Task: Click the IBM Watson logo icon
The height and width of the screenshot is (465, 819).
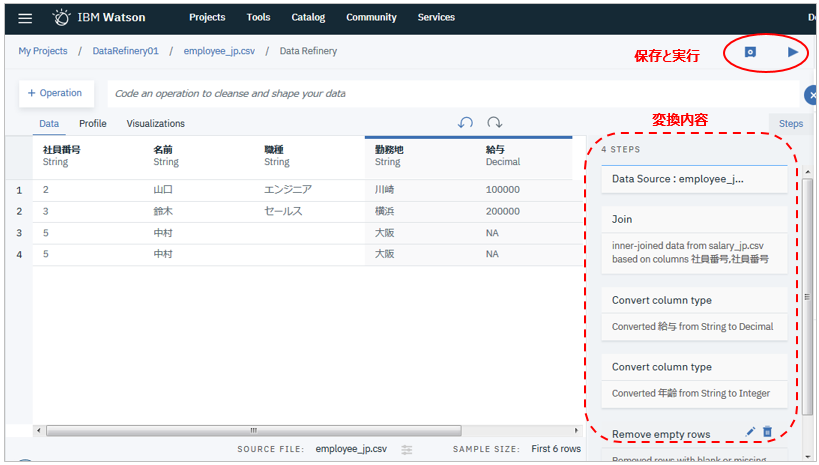Action: tap(61, 18)
